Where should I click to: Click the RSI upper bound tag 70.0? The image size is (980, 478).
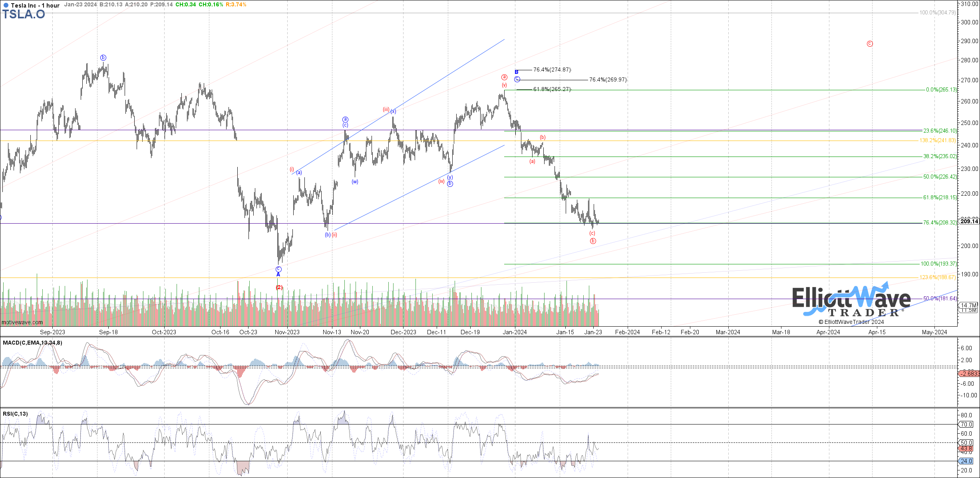(x=967, y=424)
